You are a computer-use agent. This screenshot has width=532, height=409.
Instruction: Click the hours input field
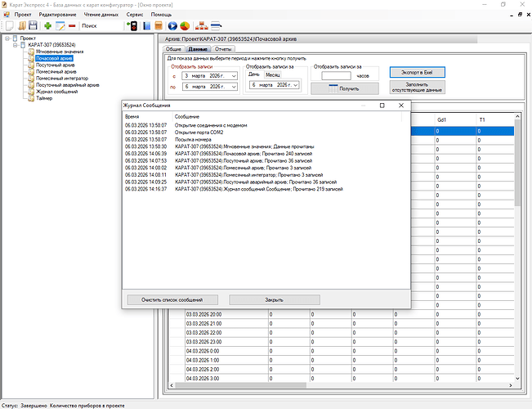coord(336,76)
